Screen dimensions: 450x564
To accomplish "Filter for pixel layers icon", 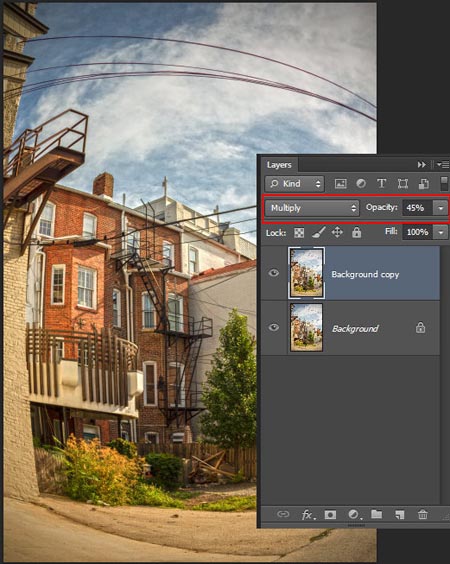I will coord(340,184).
